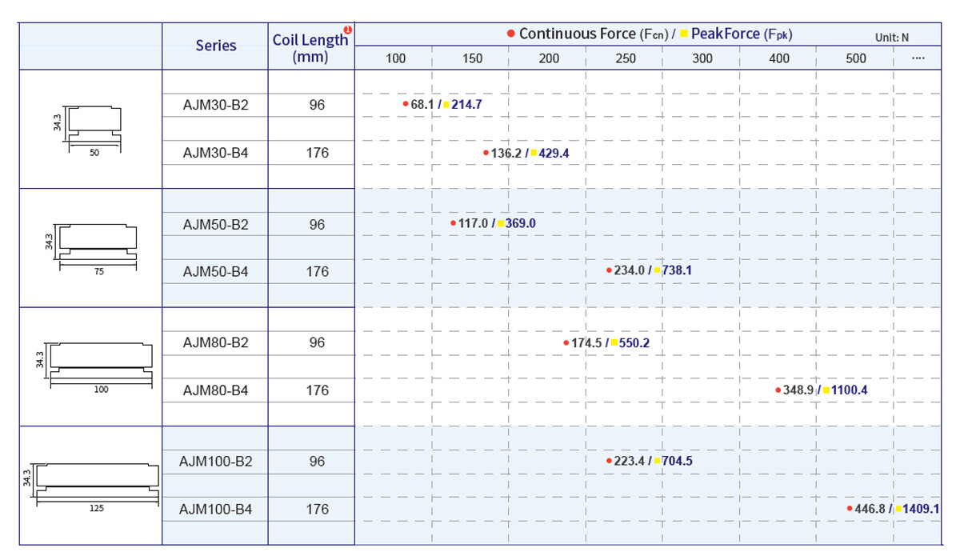Click the yellow square before 550.2

pyautogui.click(x=614, y=342)
